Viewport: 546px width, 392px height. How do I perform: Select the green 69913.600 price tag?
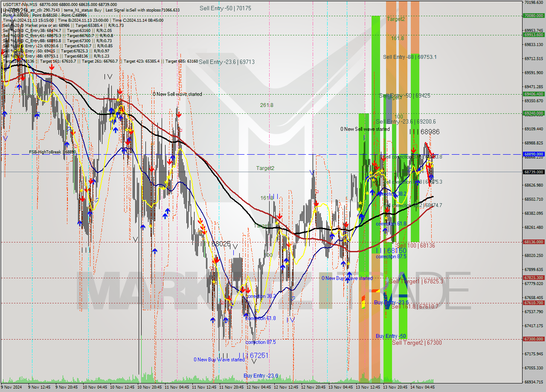point(533,35)
